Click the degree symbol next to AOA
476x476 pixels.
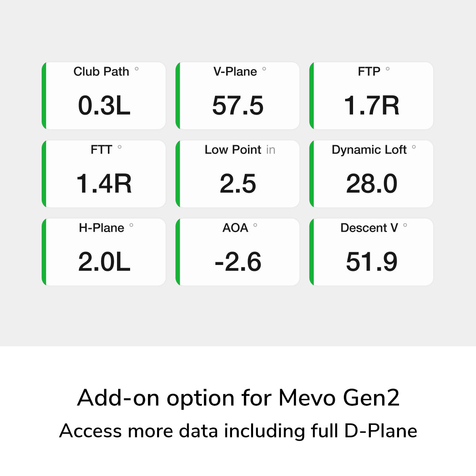(x=255, y=225)
